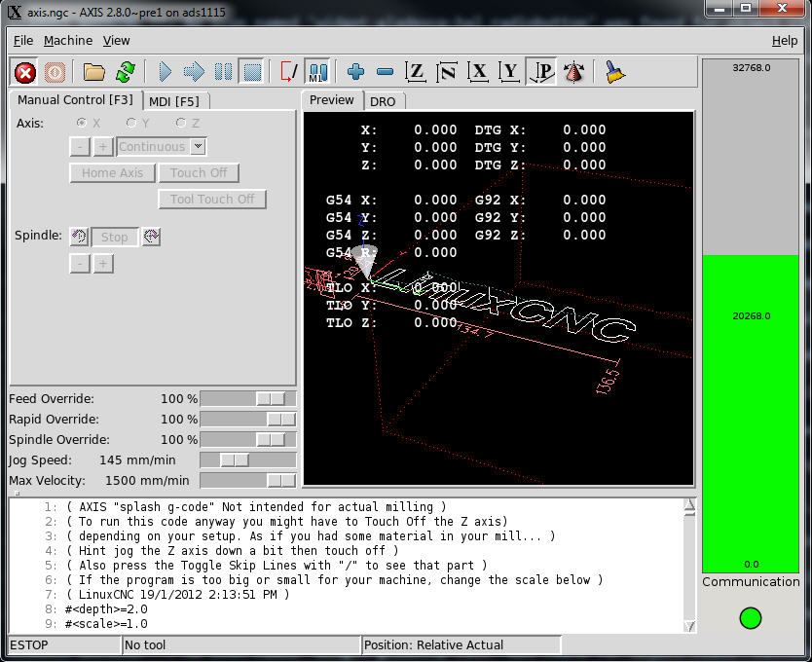Toggle Optional Pause M1 icon
The height and width of the screenshot is (662, 812).
click(x=317, y=72)
